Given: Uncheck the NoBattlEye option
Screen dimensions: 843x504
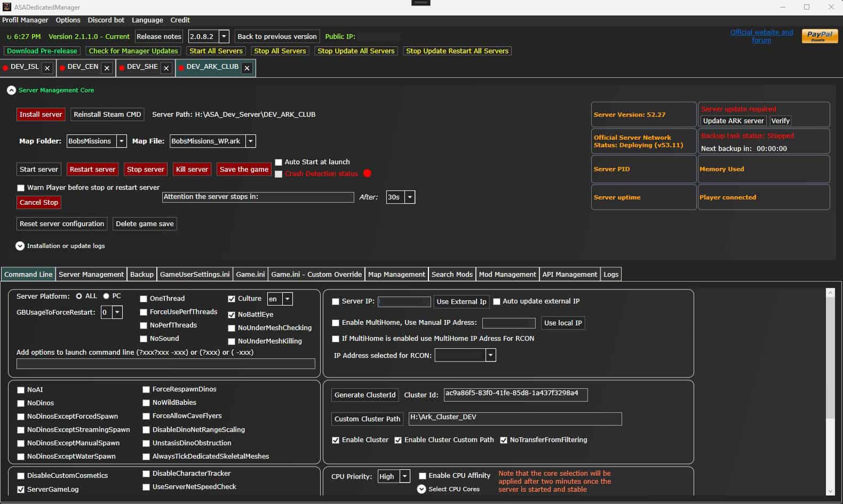Looking at the screenshot, I should point(232,315).
